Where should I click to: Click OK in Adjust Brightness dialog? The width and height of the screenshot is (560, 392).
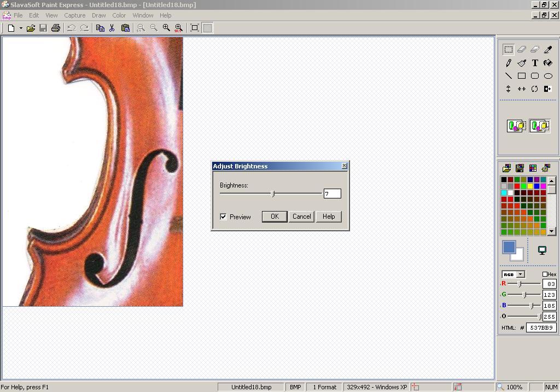(274, 217)
